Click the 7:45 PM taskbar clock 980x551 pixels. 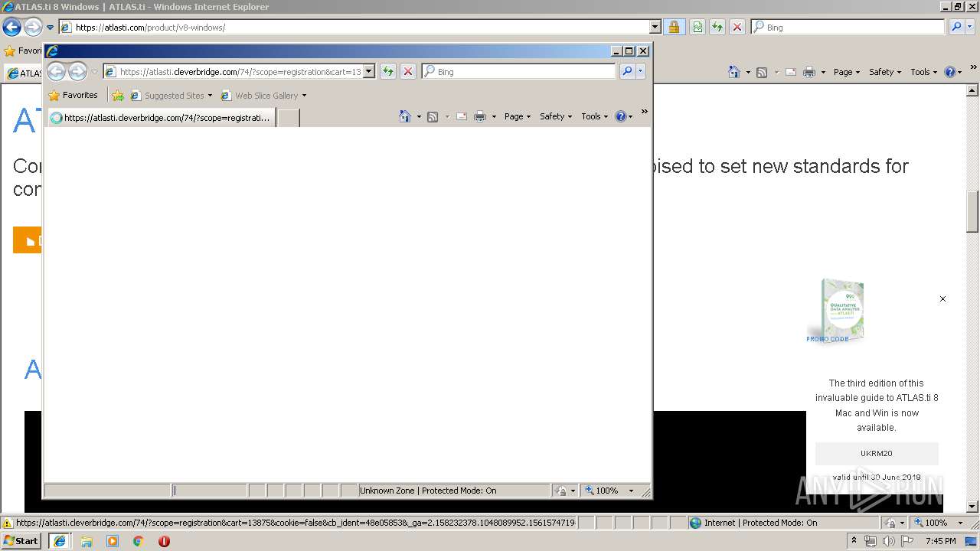click(x=940, y=541)
